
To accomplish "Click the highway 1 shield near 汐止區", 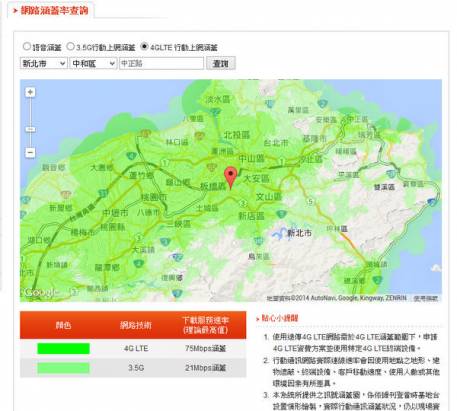I will tap(282, 162).
